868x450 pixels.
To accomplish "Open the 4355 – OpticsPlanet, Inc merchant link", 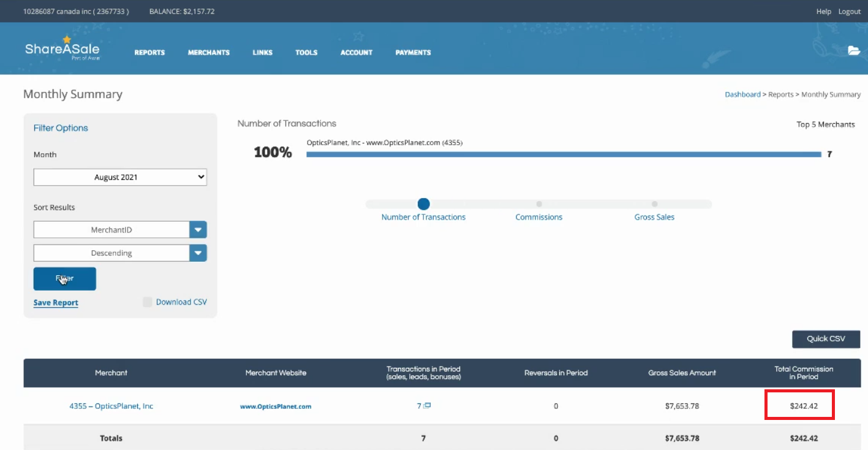I will click(111, 406).
